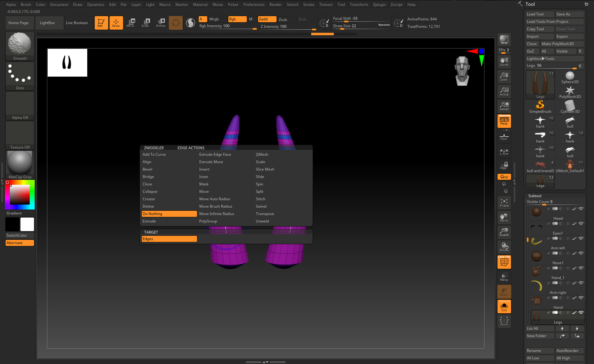This screenshot has width=594, height=364.
Task: Click the Edges target option
Action: pos(169,239)
